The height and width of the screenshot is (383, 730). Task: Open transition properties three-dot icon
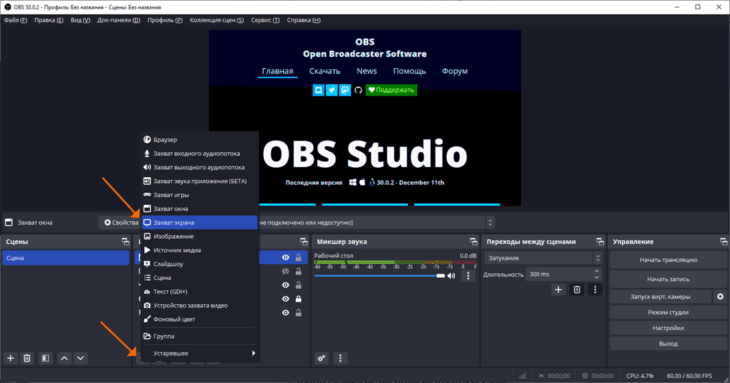pyautogui.click(x=595, y=289)
